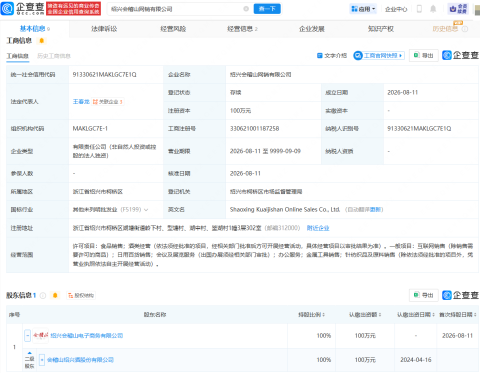Collapse the 二级股东 up-arrow
This screenshot has width=480, height=373.
click(30, 353)
